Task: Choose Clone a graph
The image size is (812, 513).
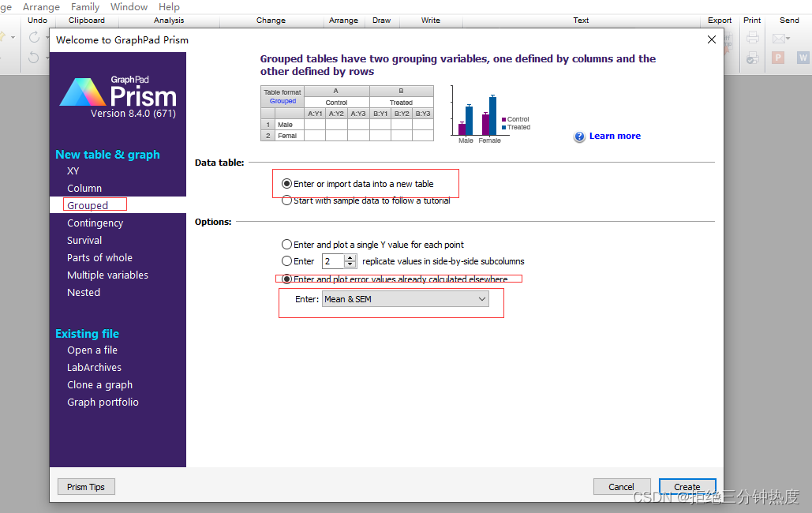Action: 100,385
